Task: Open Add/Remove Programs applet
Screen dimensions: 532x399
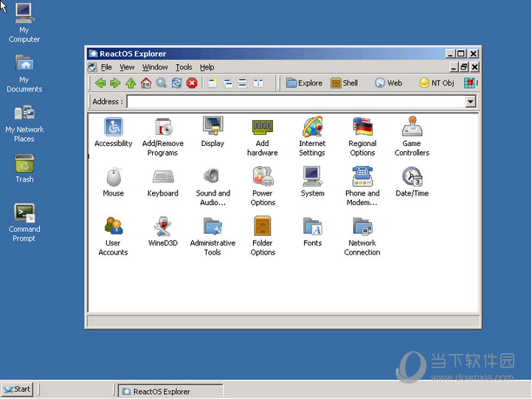Action: coord(162,127)
